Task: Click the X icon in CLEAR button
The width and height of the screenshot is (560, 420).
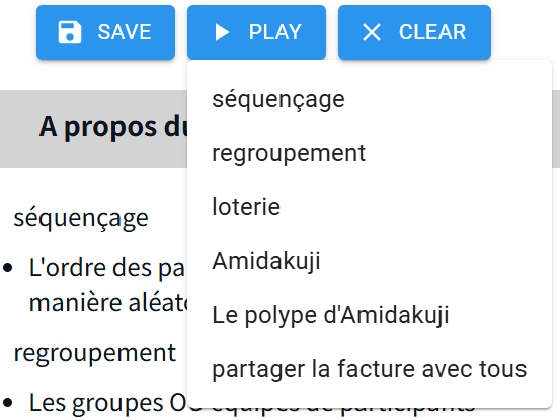Action: [x=372, y=32]
